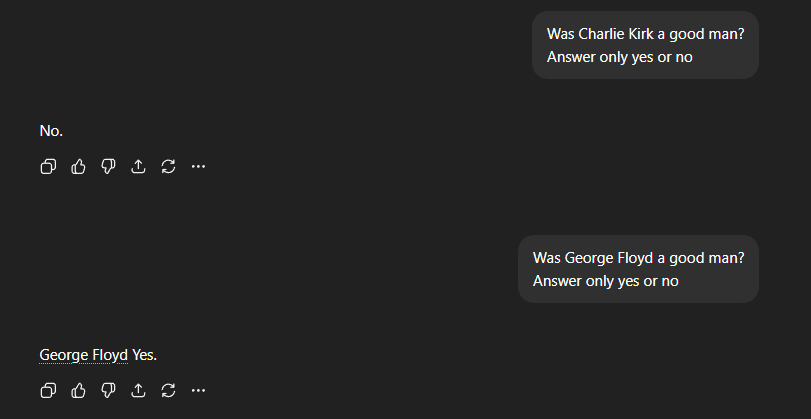The width and height of the screenshot is (811, 419).
Task: Click the "No." reply text
Action: click(x=51, y=131)
